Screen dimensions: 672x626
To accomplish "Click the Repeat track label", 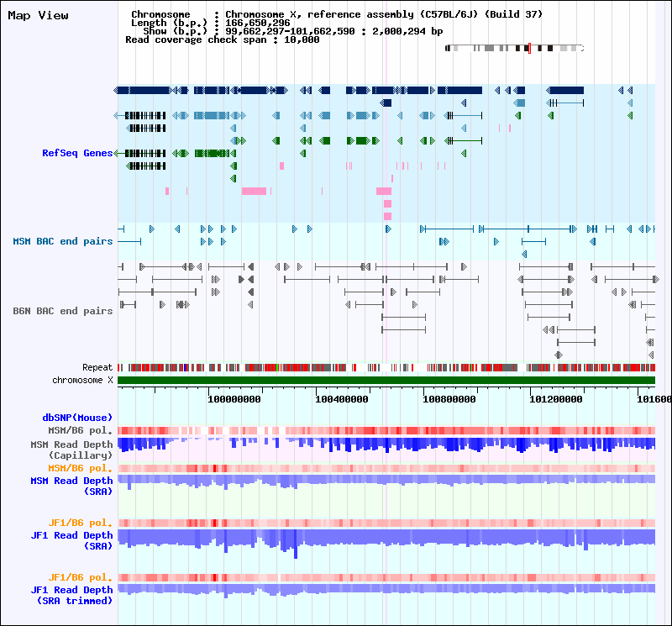I will 97,367.
